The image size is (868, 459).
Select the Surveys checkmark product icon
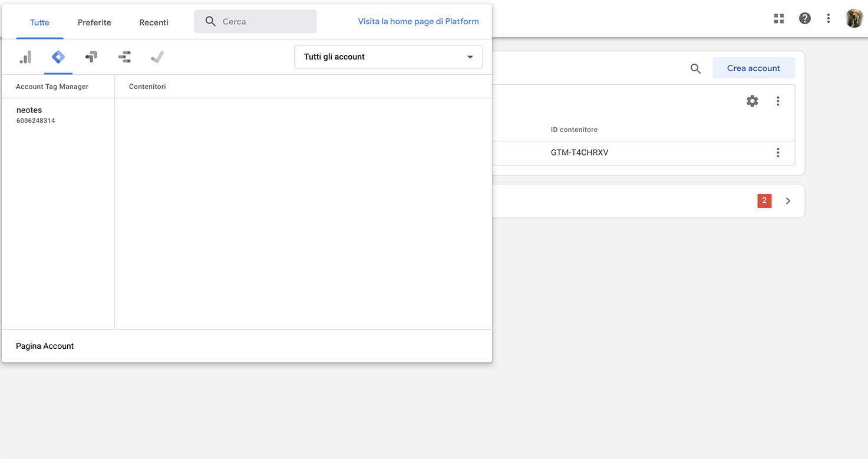[x=157, y=57]
